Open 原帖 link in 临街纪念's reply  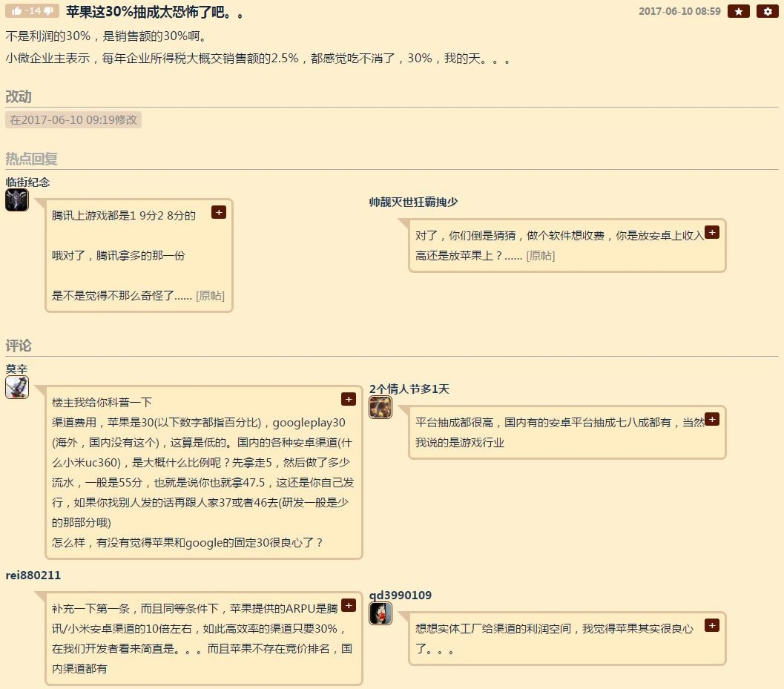pos(210,295)
